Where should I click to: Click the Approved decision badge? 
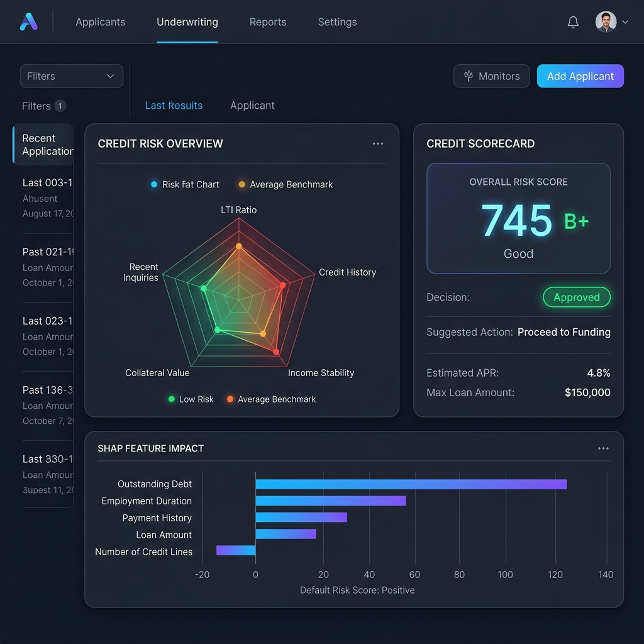[x=577, y=297]
